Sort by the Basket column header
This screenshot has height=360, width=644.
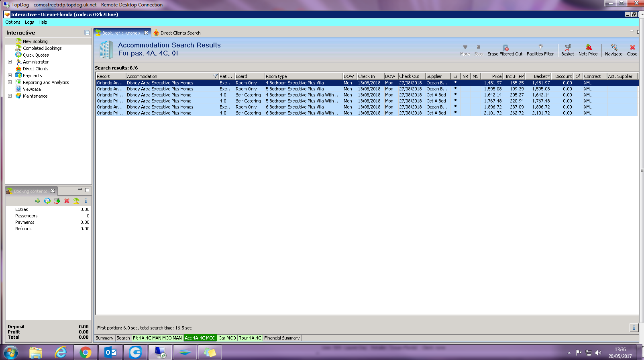pyautogui.click(x=538, y=76)
